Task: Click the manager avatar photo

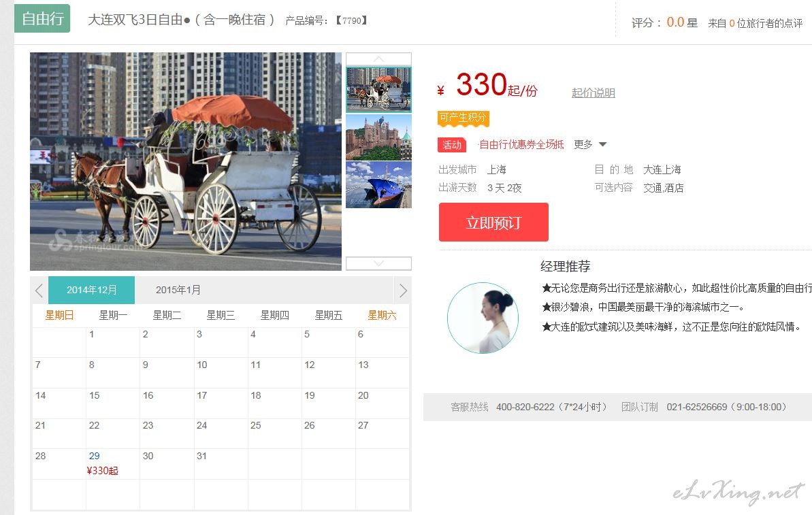Action: (x=483, y=318)
